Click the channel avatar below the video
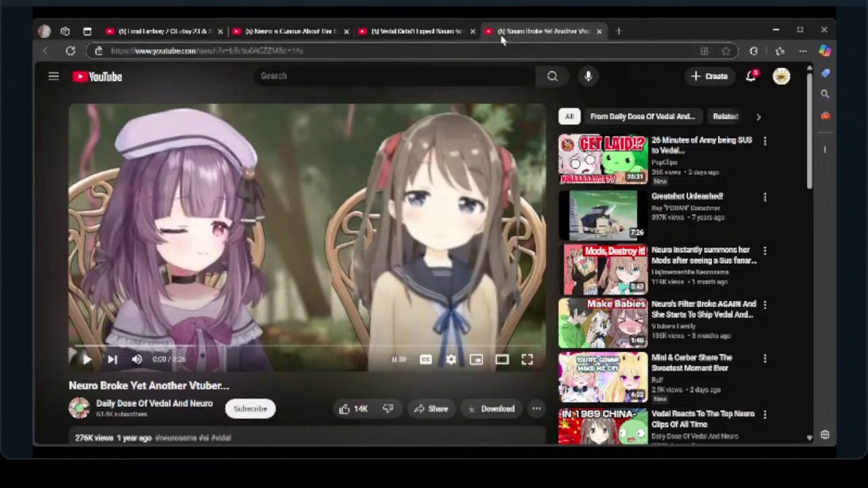868x488 pixels. (x=79, y=408)
